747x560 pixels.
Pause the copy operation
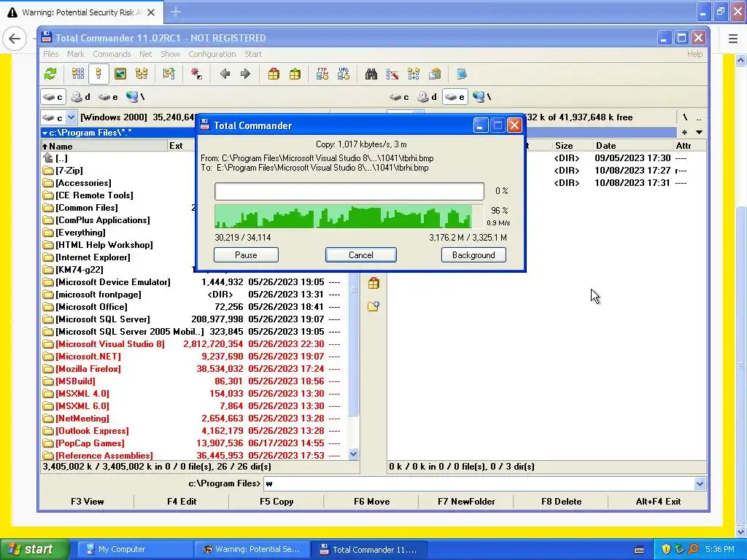[x=246, y=255]
